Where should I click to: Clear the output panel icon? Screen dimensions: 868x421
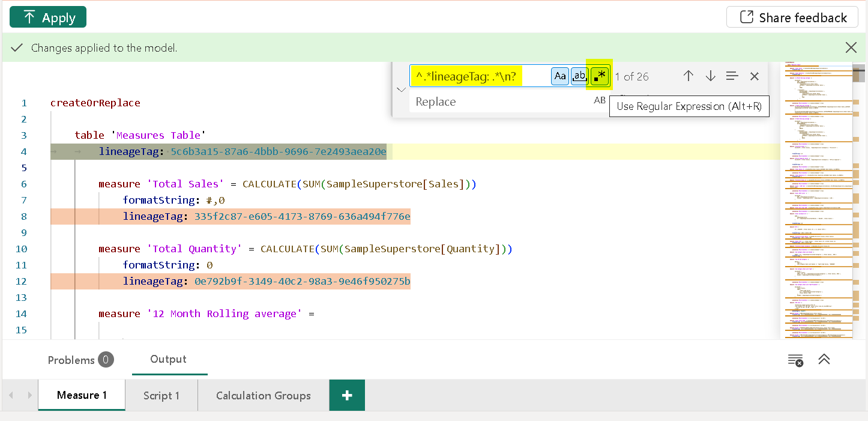click(x=795, y=360)
